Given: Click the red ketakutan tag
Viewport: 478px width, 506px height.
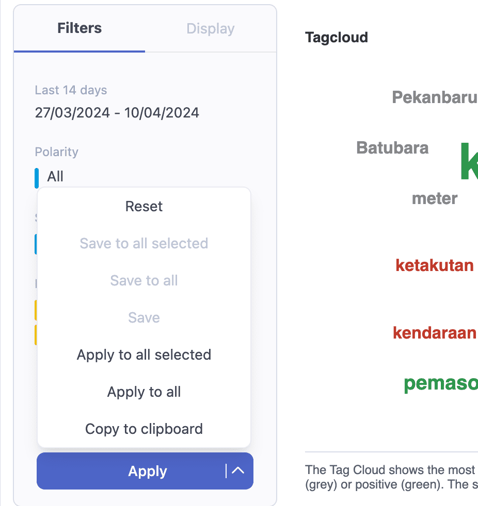Looking at the screenshot, I should click(434, 265).
